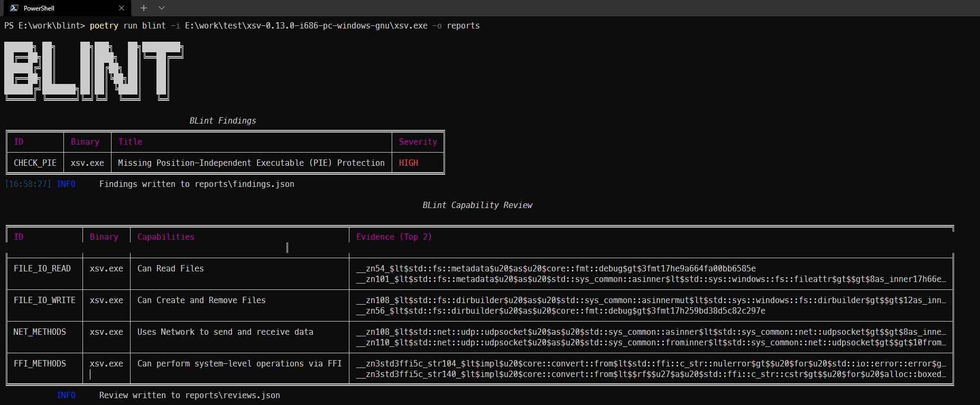Close the PowerShell tab
Viewport: 980px width, 405px height.
point(122,8)
